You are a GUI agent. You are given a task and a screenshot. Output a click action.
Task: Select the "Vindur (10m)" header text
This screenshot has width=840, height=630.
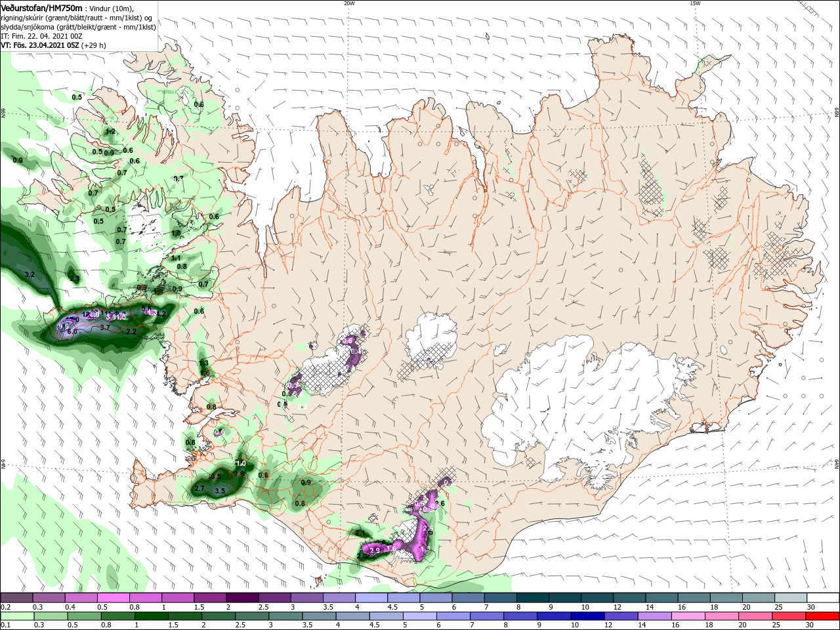pos(110,8)
